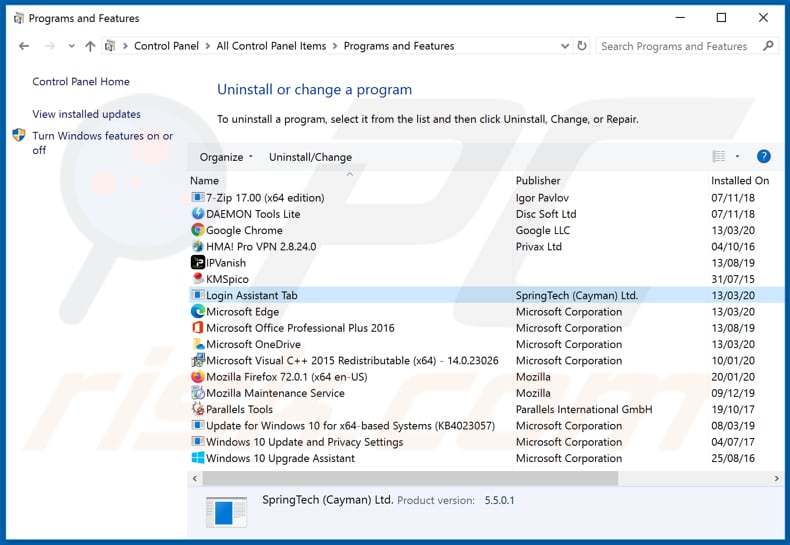Click the Mozilla Maintenance Service icon
The image size is (790, 545).
[x=198, y=393]
